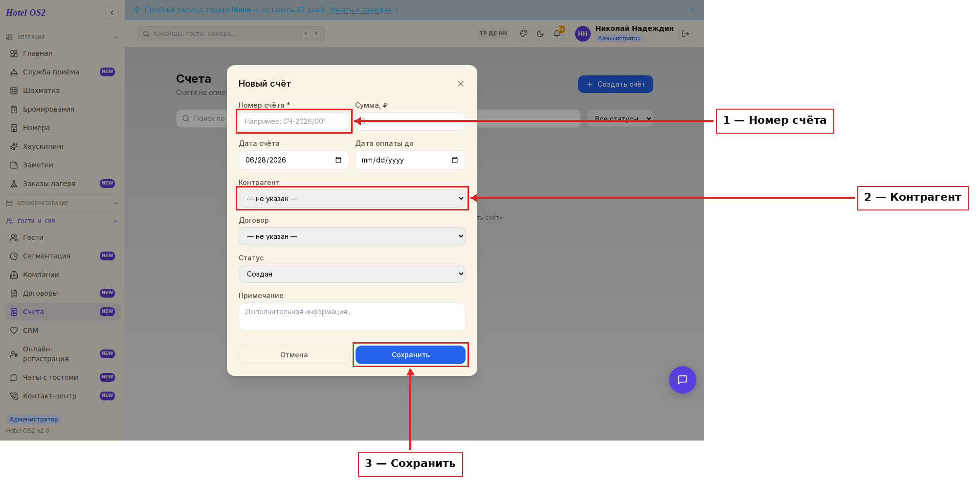The width and height of the screenshot is (980, 488).
Task: Open calendar picker for Дата оплаты до
Action: tap(455, 160)
